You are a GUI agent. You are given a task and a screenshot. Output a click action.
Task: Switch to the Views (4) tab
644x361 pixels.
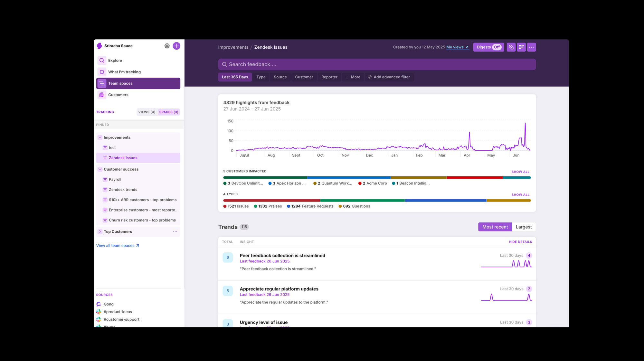(147, 112)
